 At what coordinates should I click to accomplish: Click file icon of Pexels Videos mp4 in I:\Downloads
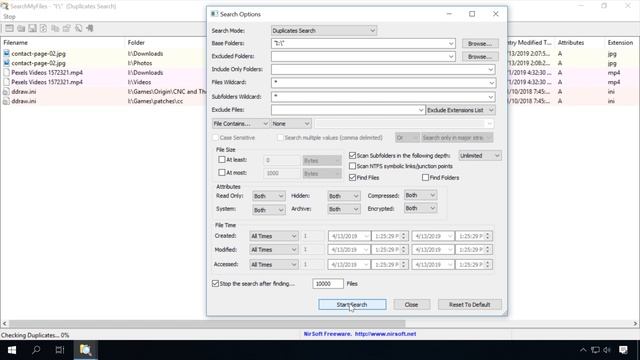7,72
